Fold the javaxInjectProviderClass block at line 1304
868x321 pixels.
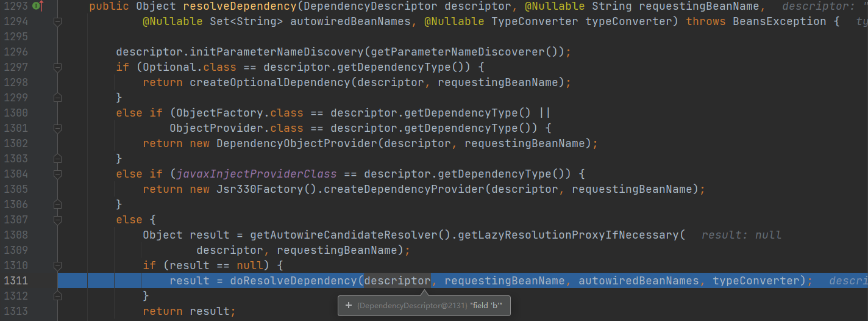(57, 174)
